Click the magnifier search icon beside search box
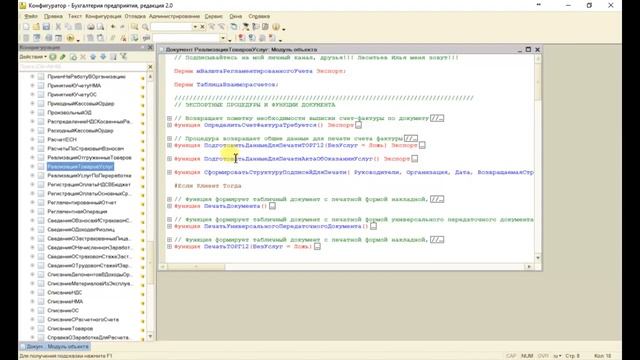Image resolution: width=640 pixels, height=360 pixels. pyautogui.click(x=145, y=27)
